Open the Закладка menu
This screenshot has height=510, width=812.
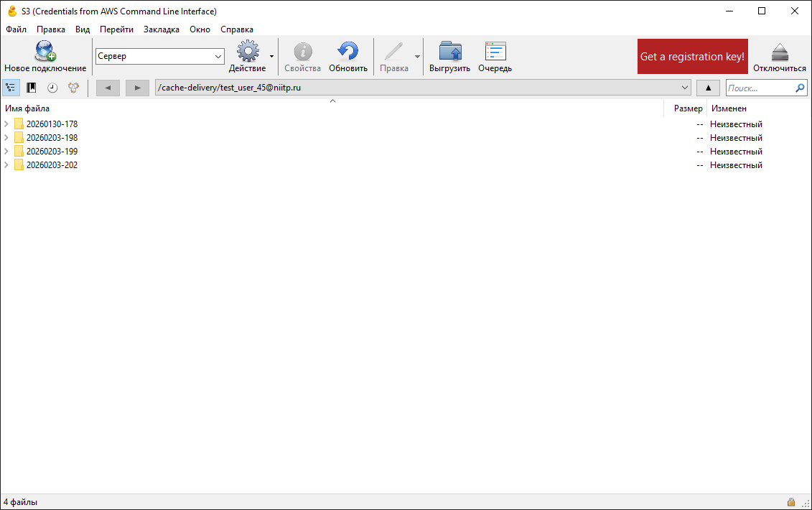pos(161,29)
